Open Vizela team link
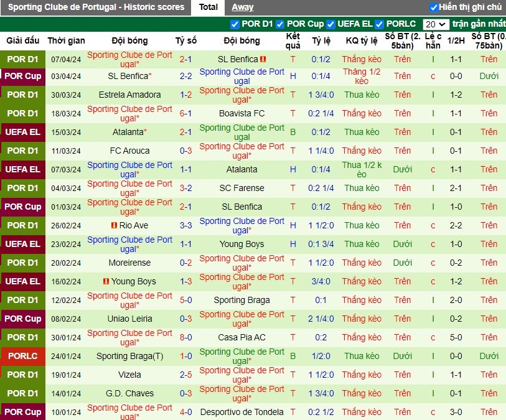Viewport: 506px width, 420px height. pyautogui.click(x=129, y=375)
